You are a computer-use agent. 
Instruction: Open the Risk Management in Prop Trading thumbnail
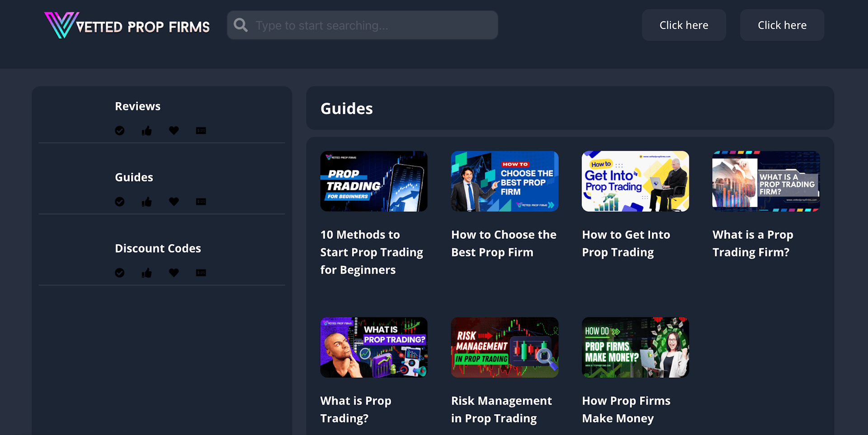pos(505,347)
